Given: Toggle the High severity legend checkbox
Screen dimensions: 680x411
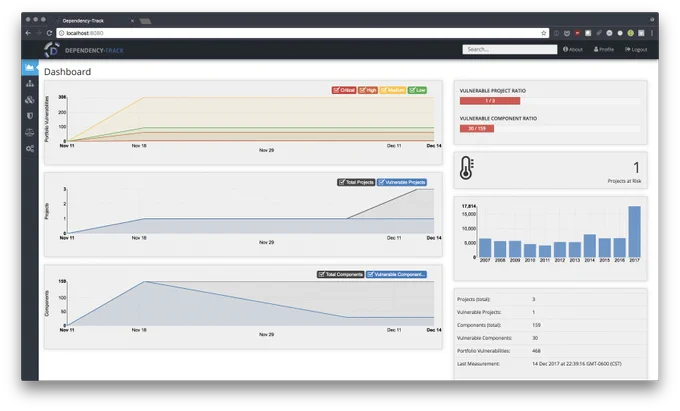Looking at the screenshot, I should tap(368, 90).
